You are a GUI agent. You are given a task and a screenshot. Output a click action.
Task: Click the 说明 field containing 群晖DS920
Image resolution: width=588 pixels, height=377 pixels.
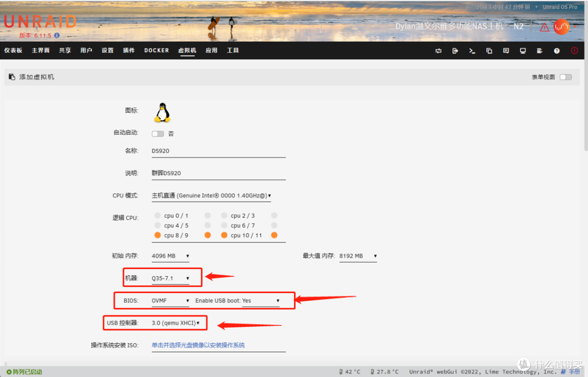click(219, 173)
